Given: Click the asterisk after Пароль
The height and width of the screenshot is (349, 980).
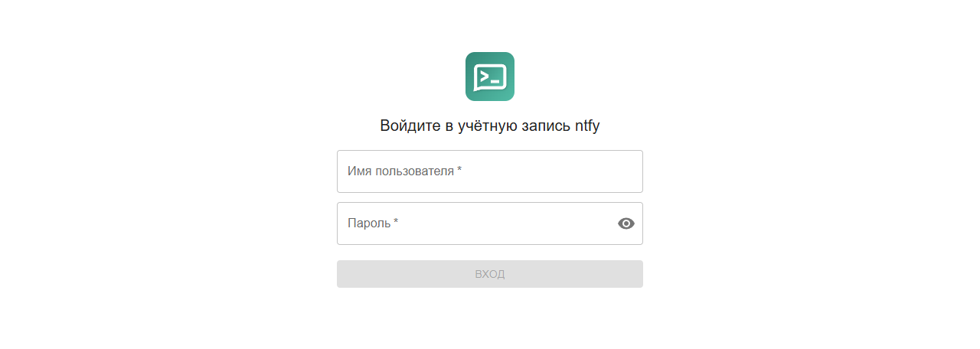Looking at the screenshot, I should point(396,222).
